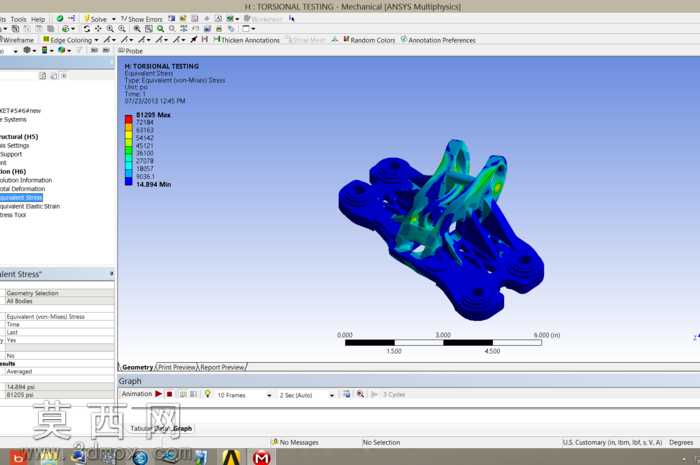Select Total Deformation in the tree
Screen dimensions: 700x465
click(x=22, y=189)
